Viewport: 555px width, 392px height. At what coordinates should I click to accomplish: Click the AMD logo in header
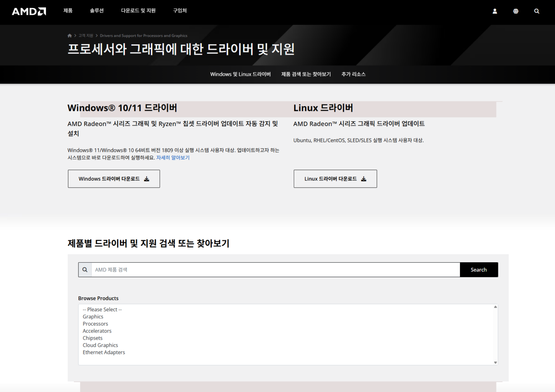29,11
